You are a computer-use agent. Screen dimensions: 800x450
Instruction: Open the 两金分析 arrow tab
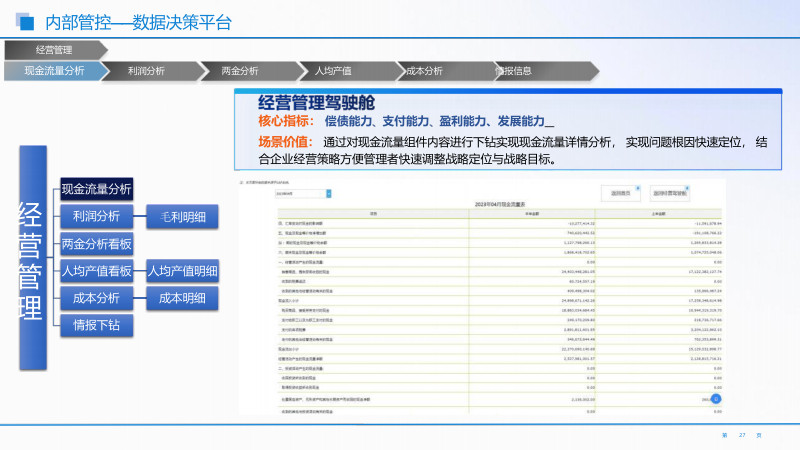241,71
